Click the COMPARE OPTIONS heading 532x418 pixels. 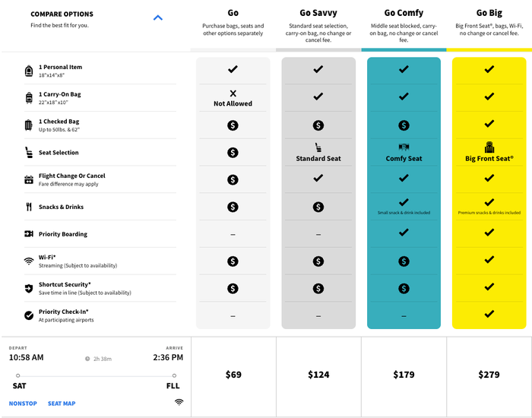[x=62, y=14]
